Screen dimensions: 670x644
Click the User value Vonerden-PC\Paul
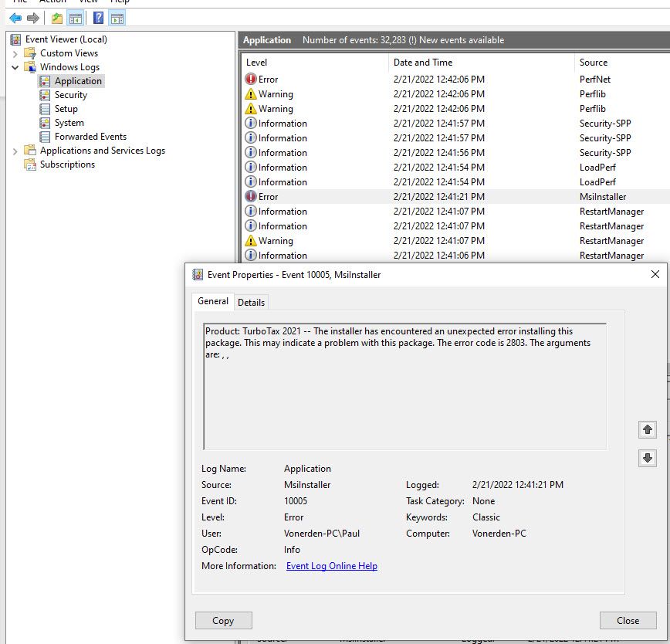[x=322, y=534]
